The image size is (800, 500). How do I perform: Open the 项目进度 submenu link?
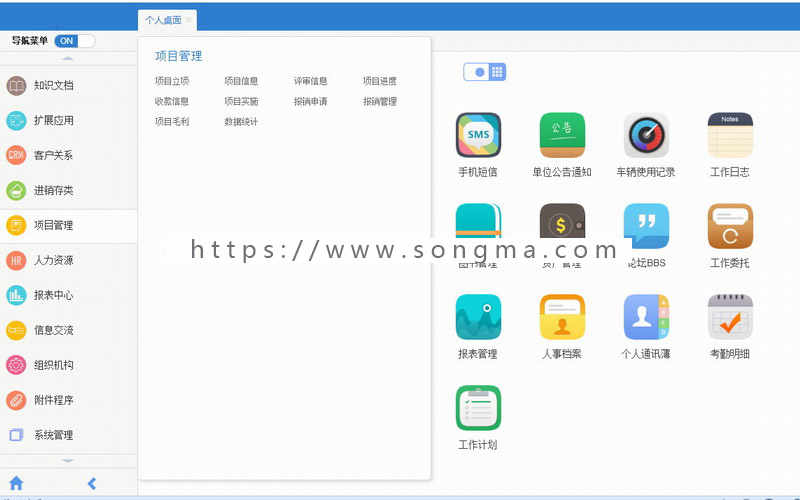point(380,81)
